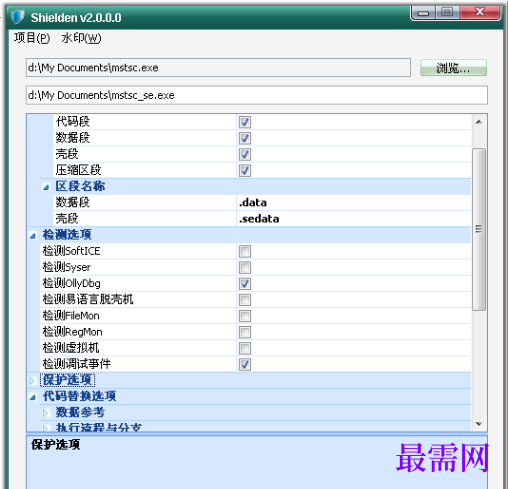Screen dimensions: 508x489
Task: Enable the 检测Syser checkbox
Action: tap(245, 267)
